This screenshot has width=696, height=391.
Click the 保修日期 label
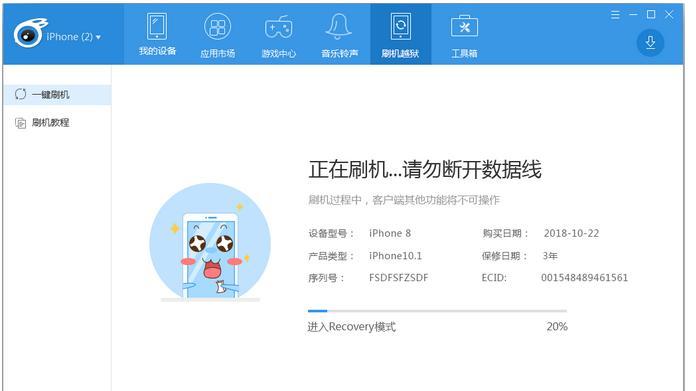504,256
